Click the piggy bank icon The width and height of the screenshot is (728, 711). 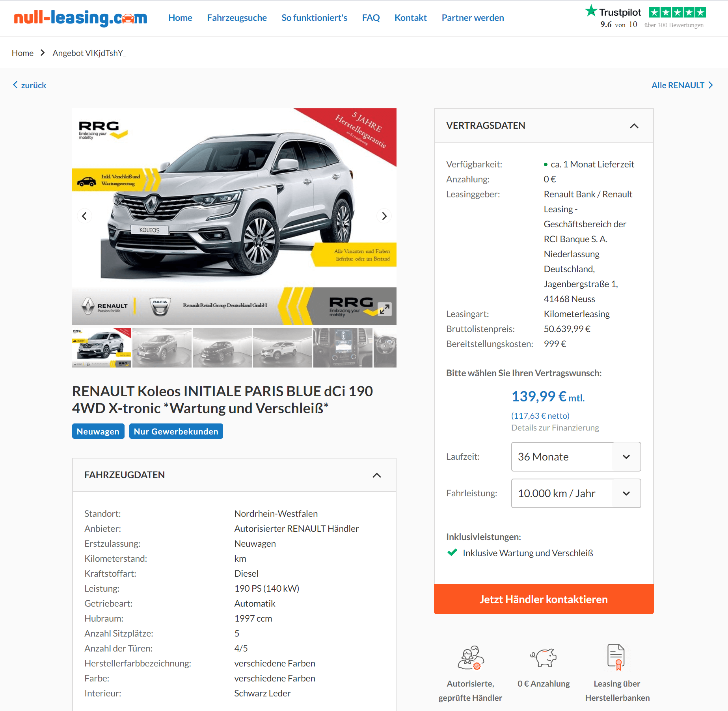point(544,657)
